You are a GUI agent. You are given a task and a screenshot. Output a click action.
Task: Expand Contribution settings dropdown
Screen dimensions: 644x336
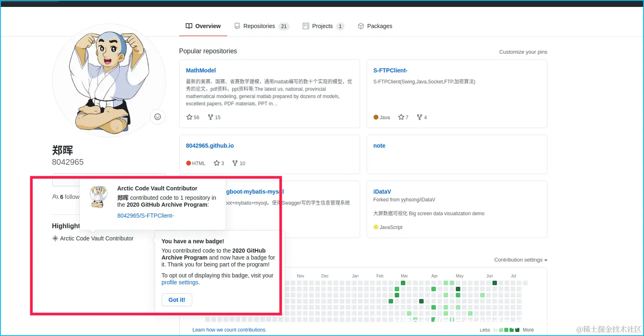coord(521,260)
